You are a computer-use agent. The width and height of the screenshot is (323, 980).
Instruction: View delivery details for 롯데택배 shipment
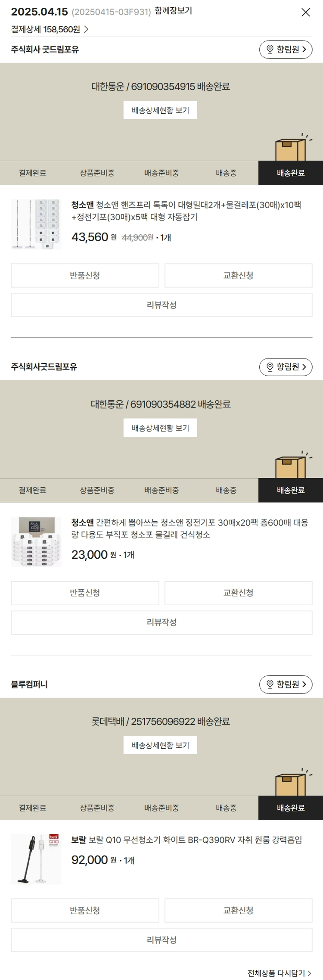(x=160, y=745)
